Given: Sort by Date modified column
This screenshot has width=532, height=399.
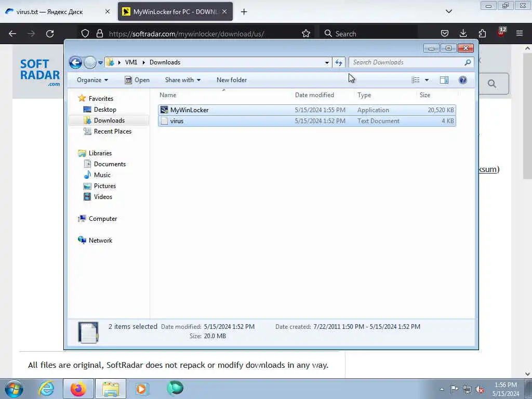Looking at the screenshot, I should click(323, 95).
